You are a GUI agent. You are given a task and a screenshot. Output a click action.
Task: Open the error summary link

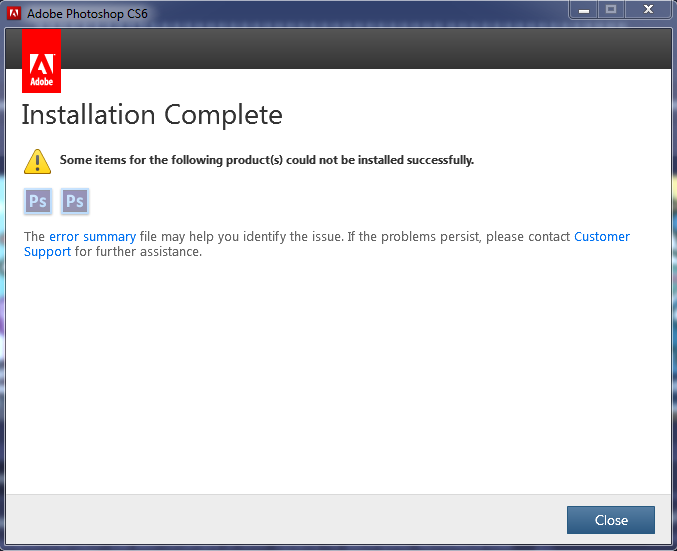click(x=92, y=237)
